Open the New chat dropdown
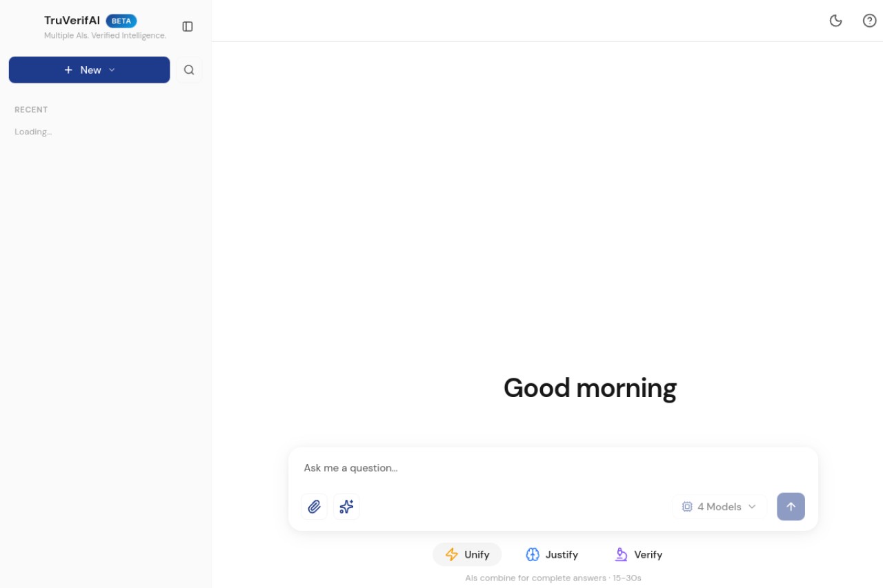Image resolution: width=883 pixels, height=588 pixels. tap(89, 70)
